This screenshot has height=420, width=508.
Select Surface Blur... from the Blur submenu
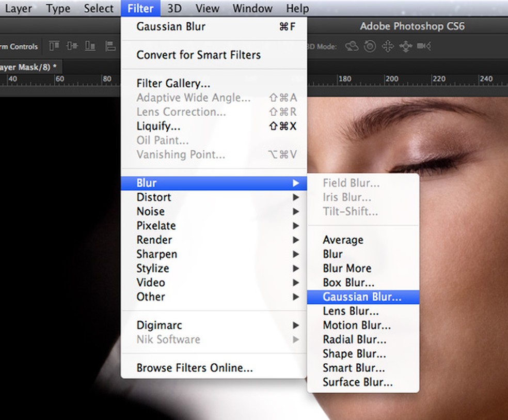(357, 382)
